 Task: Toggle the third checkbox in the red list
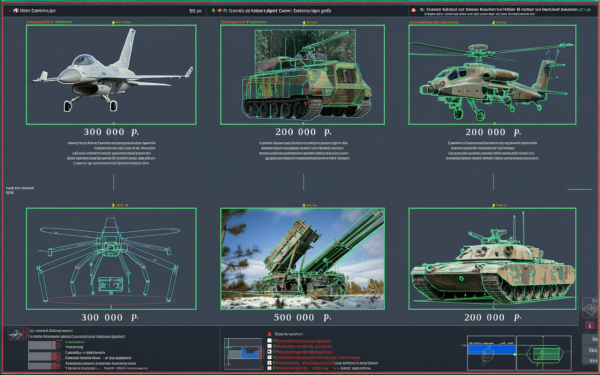tap(269, 352)
